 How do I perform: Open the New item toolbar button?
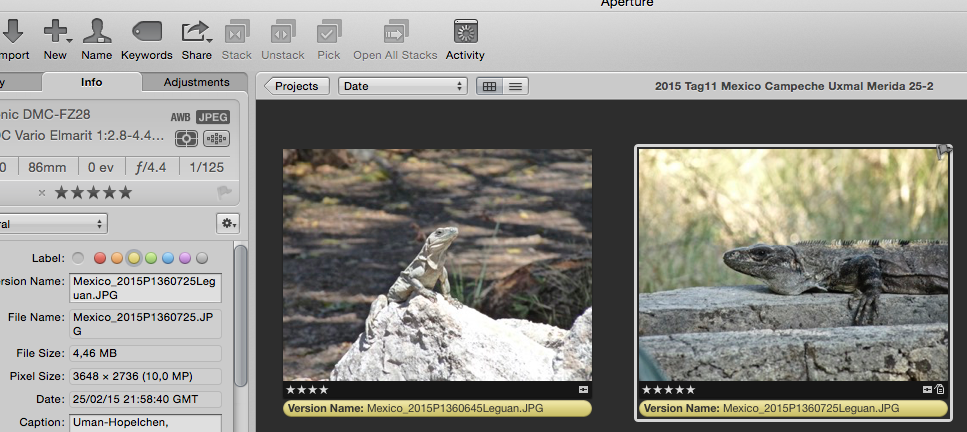point(56,31)
